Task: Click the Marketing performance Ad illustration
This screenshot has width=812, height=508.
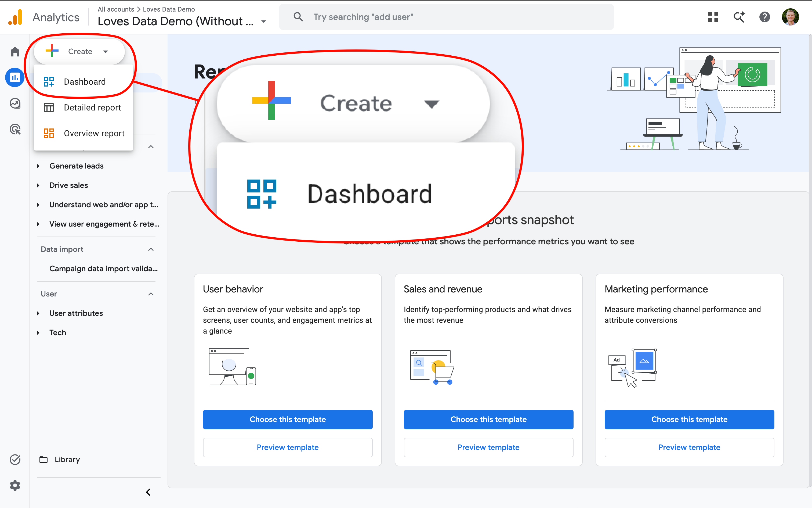Action: 632,368
